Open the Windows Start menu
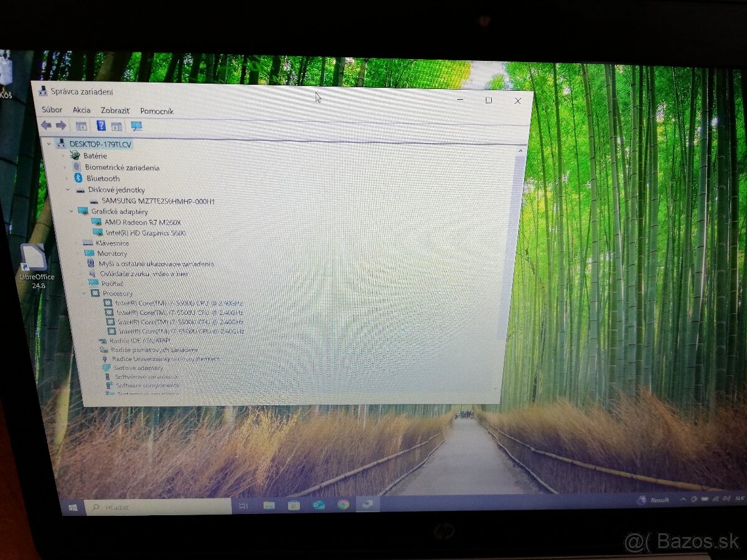Viewport: 747px width, 560px height. point(73,508)
